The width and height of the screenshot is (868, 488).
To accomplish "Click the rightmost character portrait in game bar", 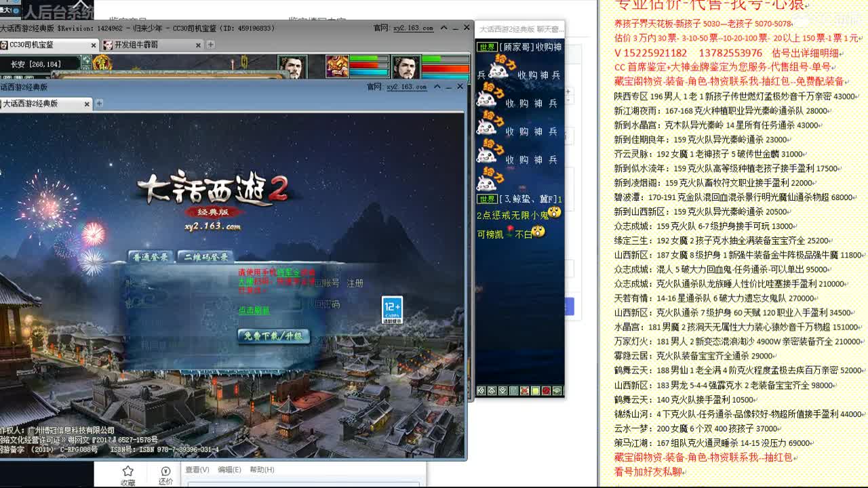I will 406,68.
